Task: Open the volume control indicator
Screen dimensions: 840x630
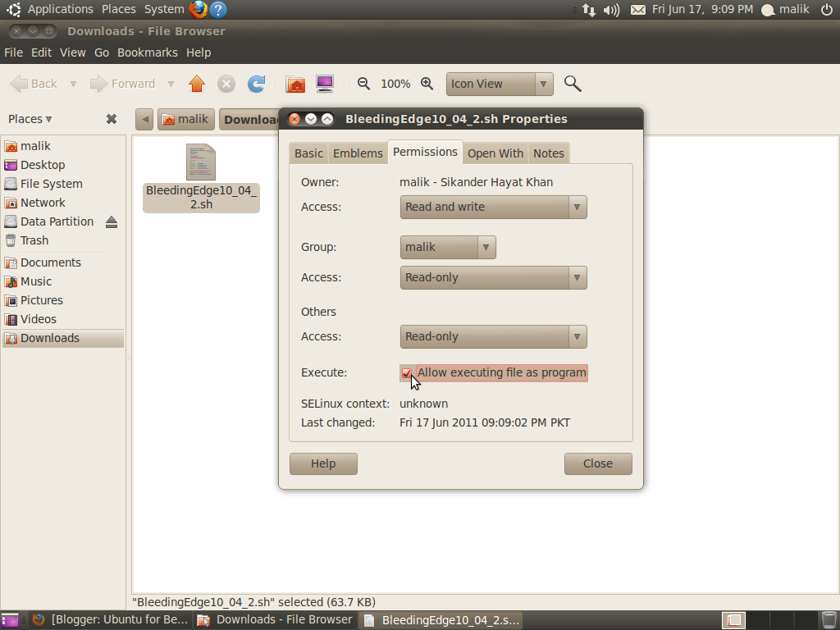Action: pos(611,10)
